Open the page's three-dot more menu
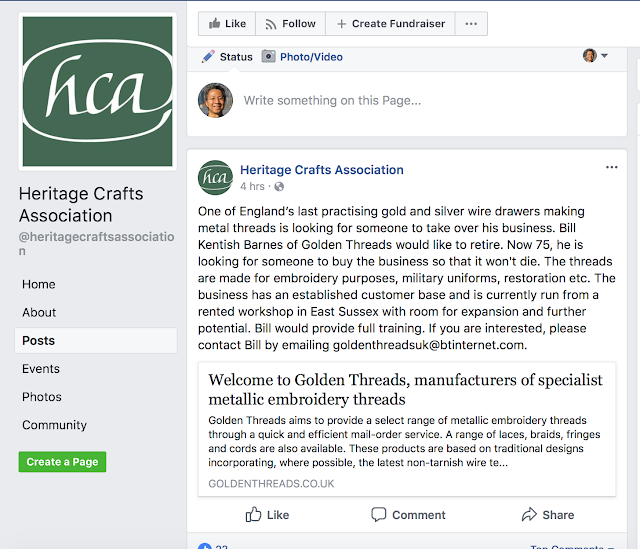Image resolution: width=640 pixels, height=549 pixels. [x=471, y=24]
